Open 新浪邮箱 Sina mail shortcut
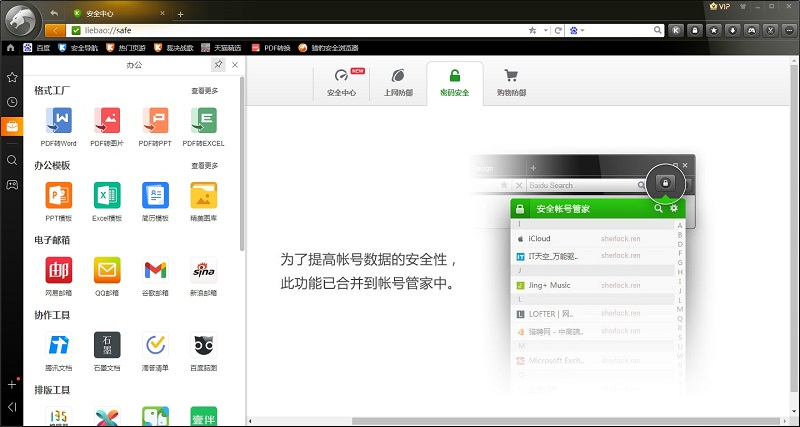The width and height of the screenshot is (800, 427). tap(204, 276)
